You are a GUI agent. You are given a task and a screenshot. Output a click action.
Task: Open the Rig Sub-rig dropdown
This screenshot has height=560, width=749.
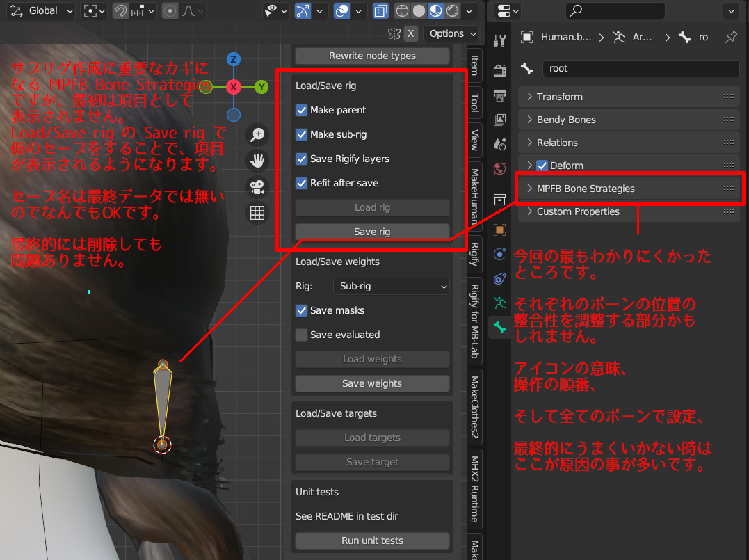point(391,286)
